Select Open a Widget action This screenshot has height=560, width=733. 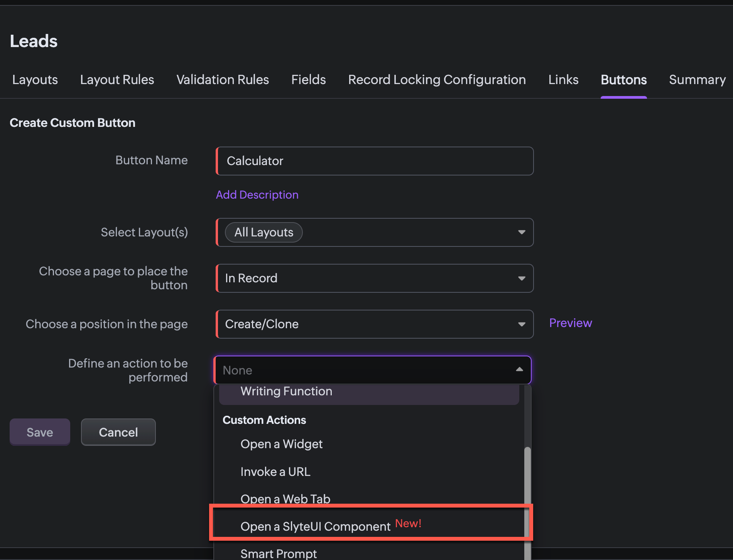[281, 444]
